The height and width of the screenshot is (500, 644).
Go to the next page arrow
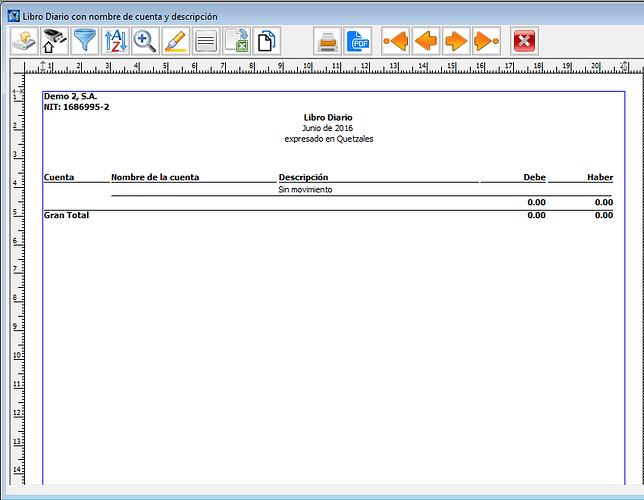456,41
